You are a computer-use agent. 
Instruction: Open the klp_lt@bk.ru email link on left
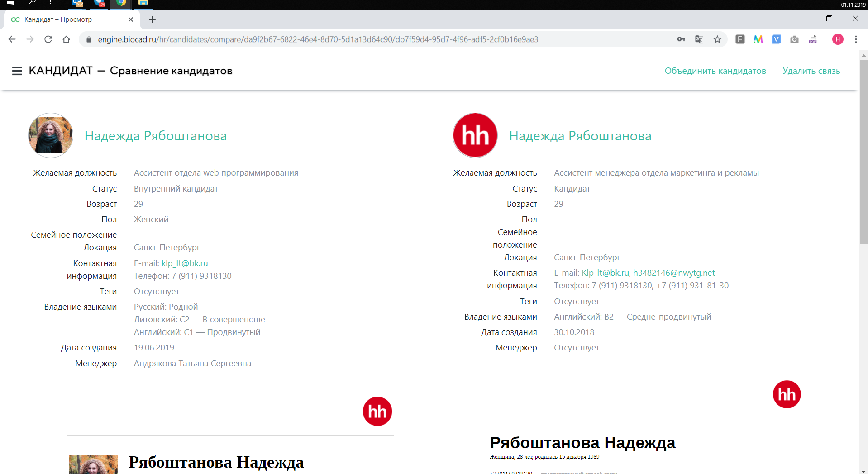click(x=185, y=263)
